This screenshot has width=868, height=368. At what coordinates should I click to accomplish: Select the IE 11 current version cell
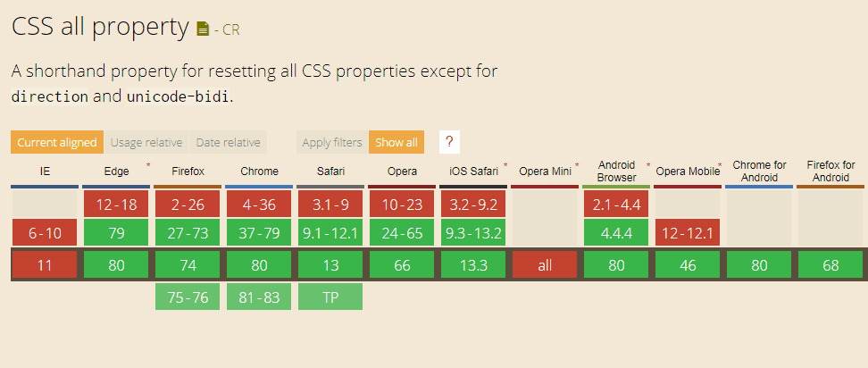click(45, 265)
